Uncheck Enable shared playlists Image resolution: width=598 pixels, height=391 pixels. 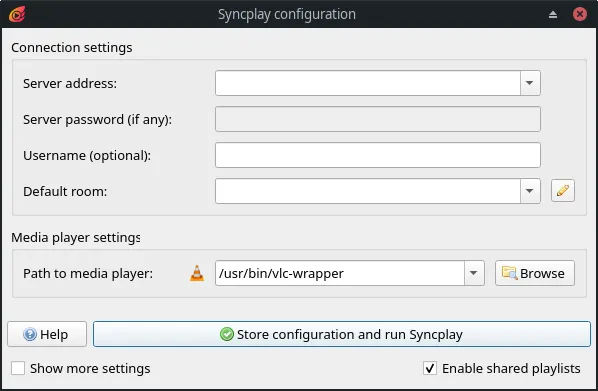430,368
